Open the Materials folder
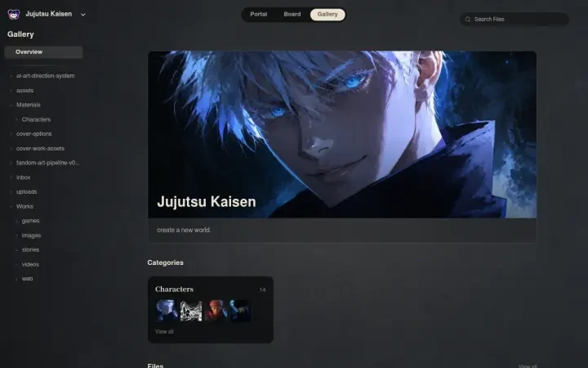 pos(28,105)
